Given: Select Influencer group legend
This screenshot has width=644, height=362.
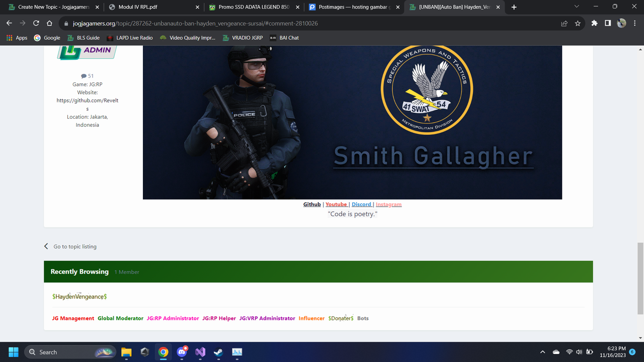Looking at the screenshot, I should (311, 318).
